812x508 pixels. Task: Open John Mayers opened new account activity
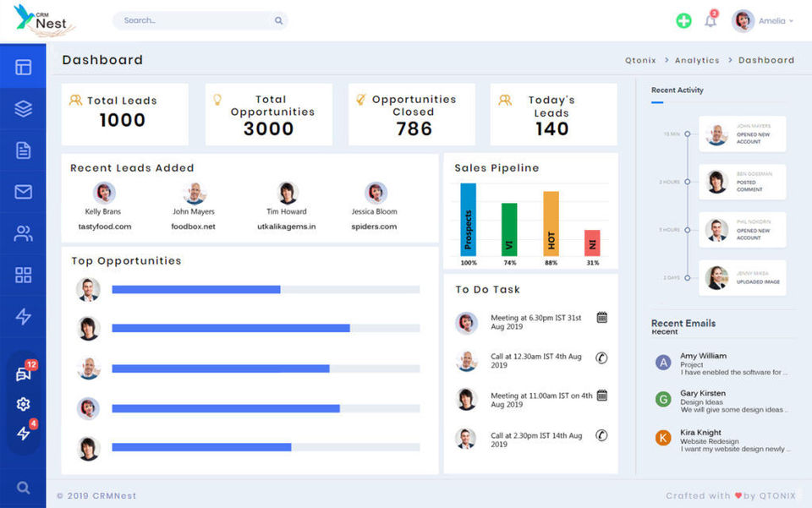pos(742,134)
